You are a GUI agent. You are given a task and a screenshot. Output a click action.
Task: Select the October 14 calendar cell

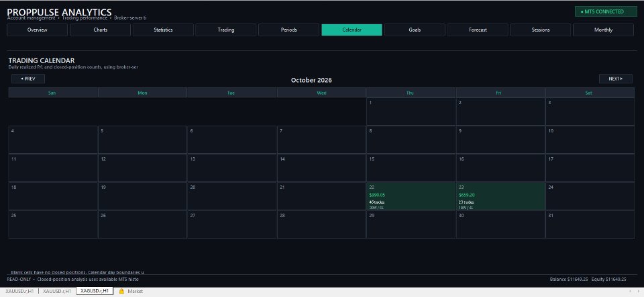coord(321,168)
